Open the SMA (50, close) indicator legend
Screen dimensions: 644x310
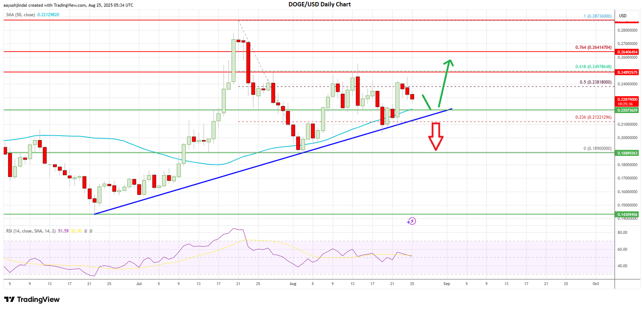(20, 15)
